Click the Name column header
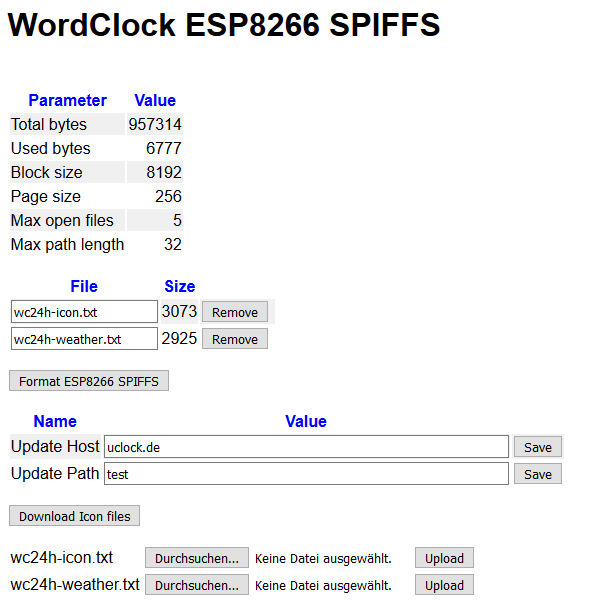594x614 pixels. click(55, 421)
